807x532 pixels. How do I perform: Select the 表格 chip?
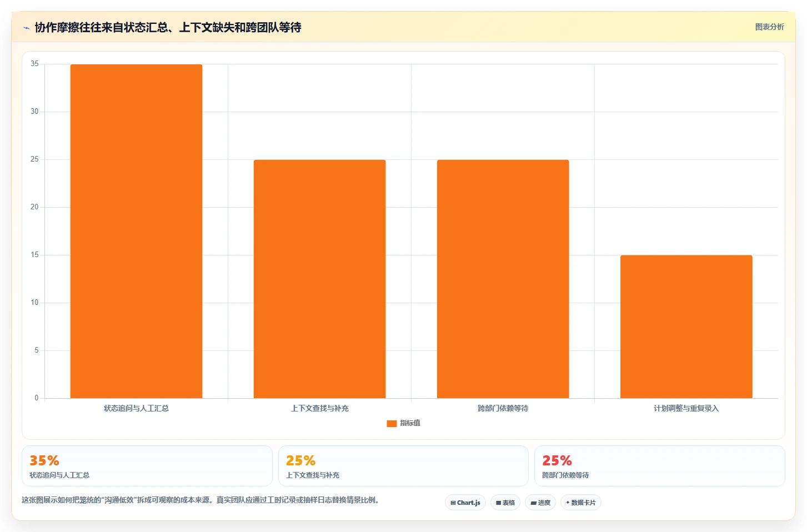[505, 503]
